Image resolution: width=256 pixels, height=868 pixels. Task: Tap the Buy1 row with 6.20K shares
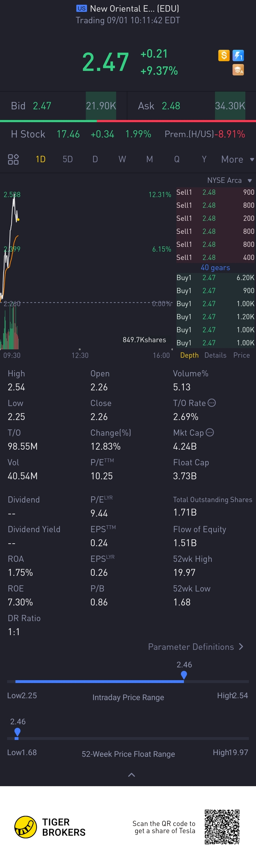click(215, 278)
